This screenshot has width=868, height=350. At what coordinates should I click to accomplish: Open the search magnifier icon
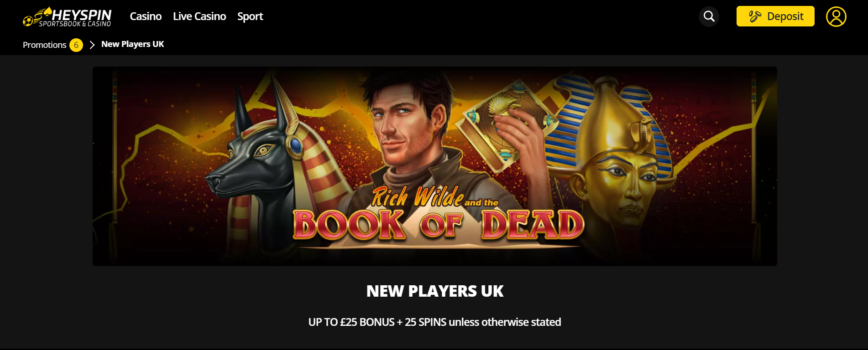click(x=709, y=16)
